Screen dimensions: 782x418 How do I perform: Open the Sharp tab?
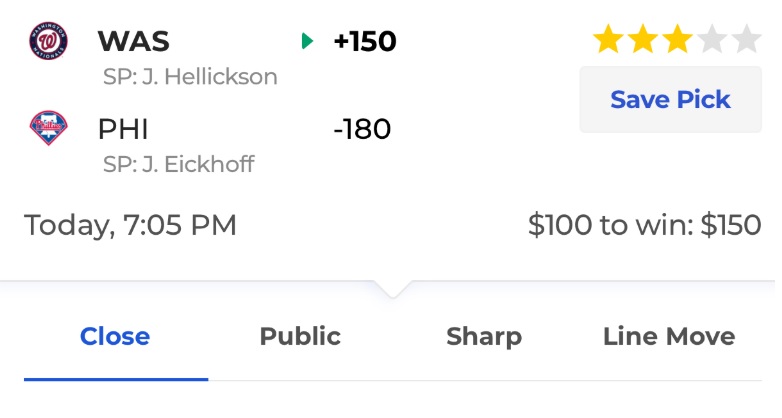pos(484,336)
